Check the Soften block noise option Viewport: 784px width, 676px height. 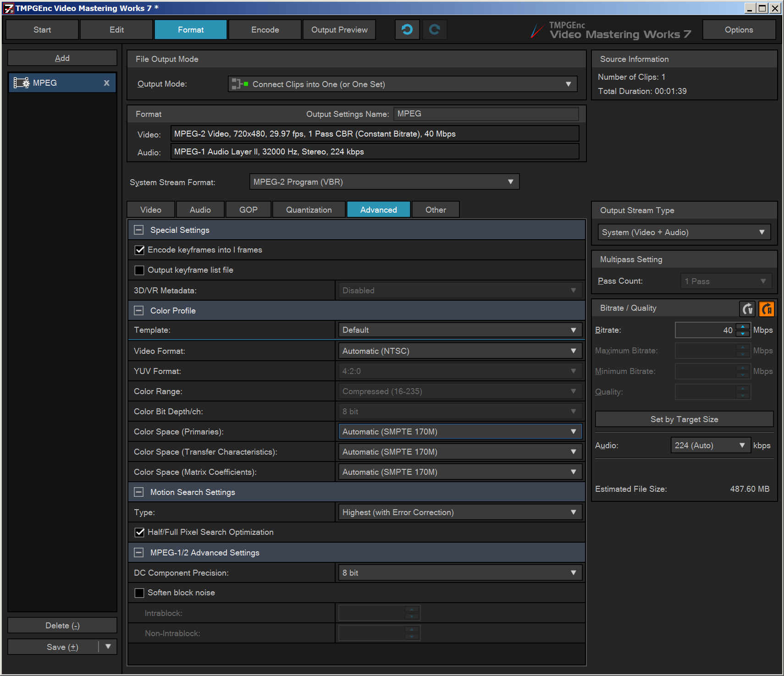[139, 593]
